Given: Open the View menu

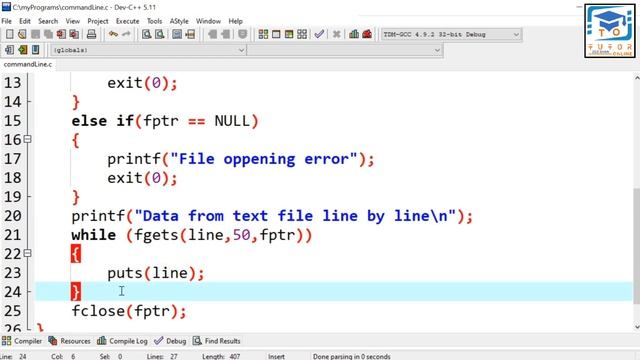Looking at the screenshot, I should (73, 21).
